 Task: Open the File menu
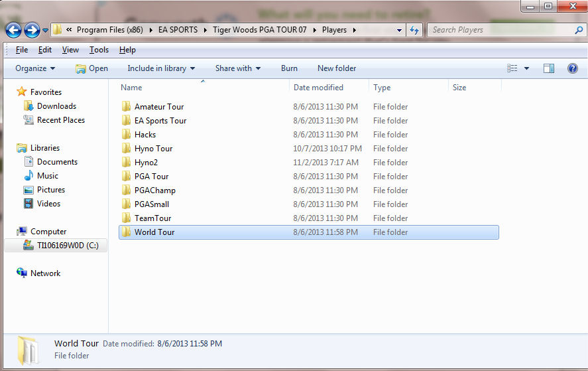[x=22, y=50]
